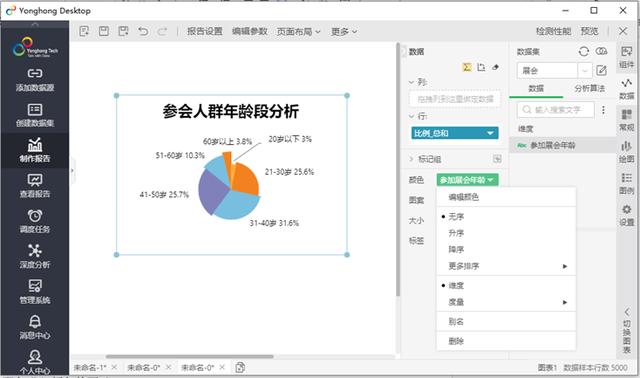Viewport: 640px width, 378px height.
Task: Click the save-as toolbar icon
Action: click(123, 31)
